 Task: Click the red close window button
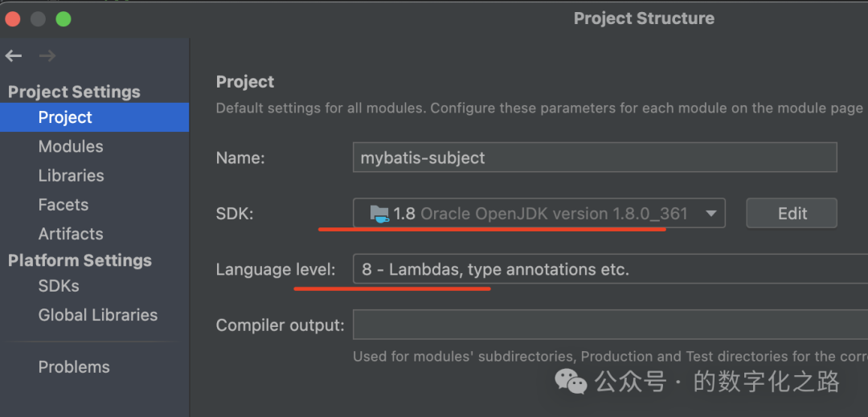point(13,18)
